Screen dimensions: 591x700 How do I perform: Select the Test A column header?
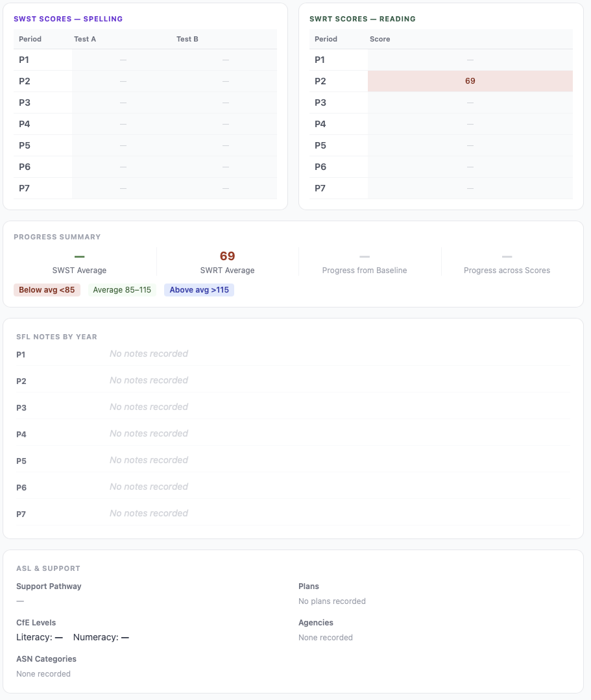pyautogui.click(x=85, y=40)
